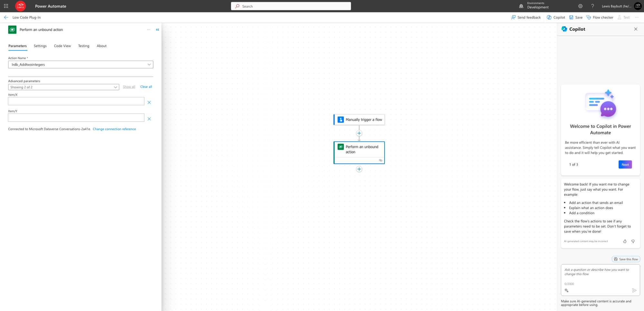
Task: Save the flow from the toolbar
Action: coord(576,17)
